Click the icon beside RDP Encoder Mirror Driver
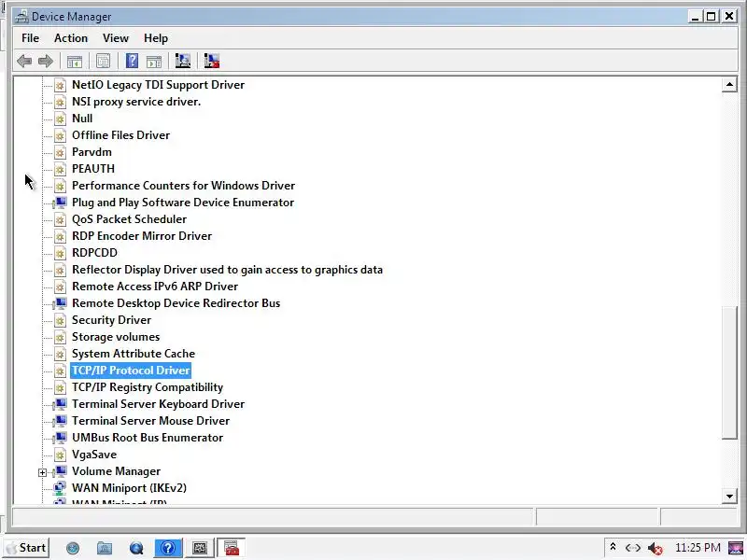This screenshot has width=747, height=560. pos(60,236)
